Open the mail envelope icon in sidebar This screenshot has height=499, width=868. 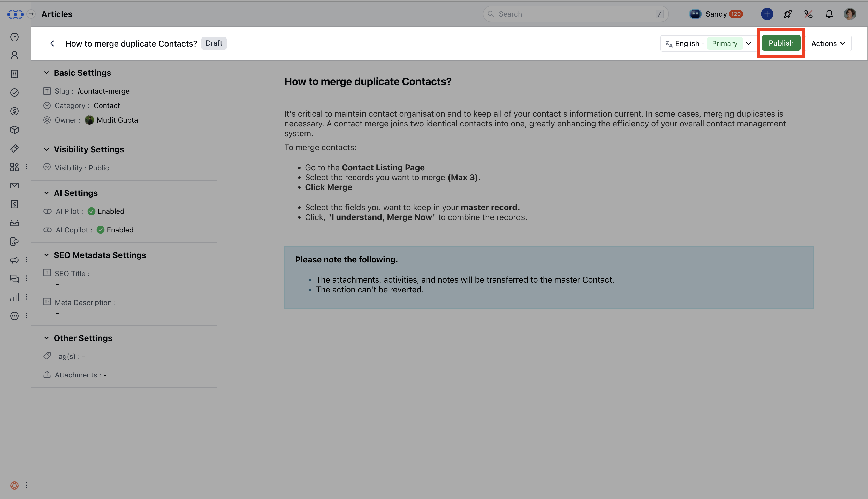[x=14, y=186]
